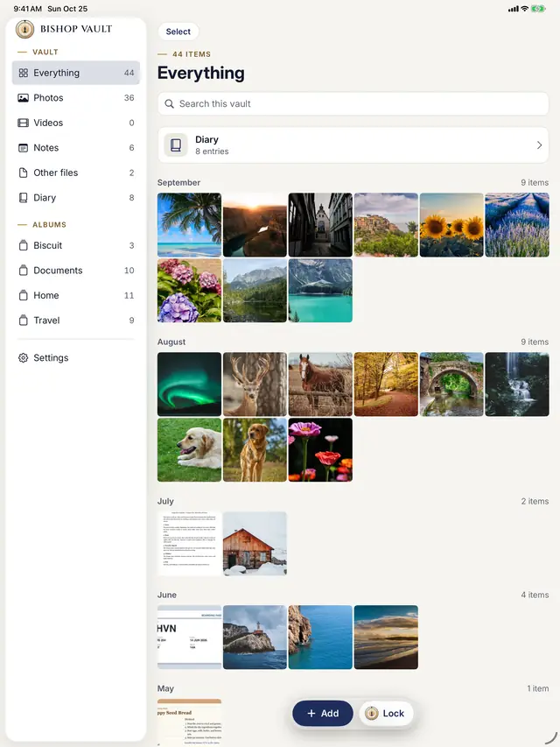Image resolution: width=560 pixels, height=747 pixels.
Task: Click the magnifier icon in search bar
Action: pyautogui.click(x=169, y=104)
